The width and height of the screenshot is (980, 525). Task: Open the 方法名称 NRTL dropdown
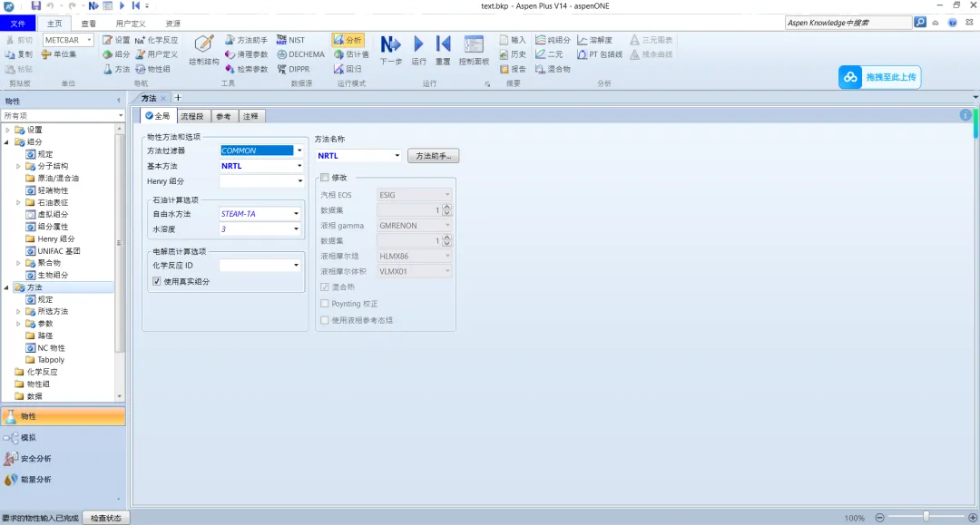click(397, 155)
